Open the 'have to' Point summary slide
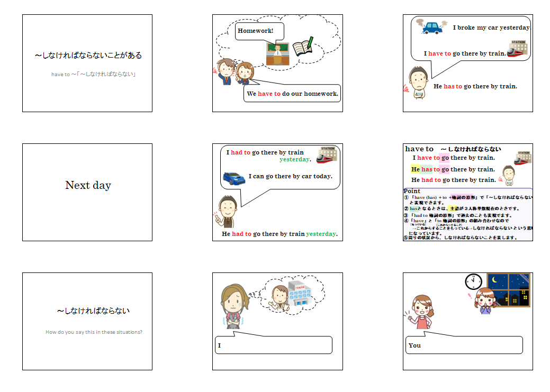 pyautogui.click(x=468, y=192)
